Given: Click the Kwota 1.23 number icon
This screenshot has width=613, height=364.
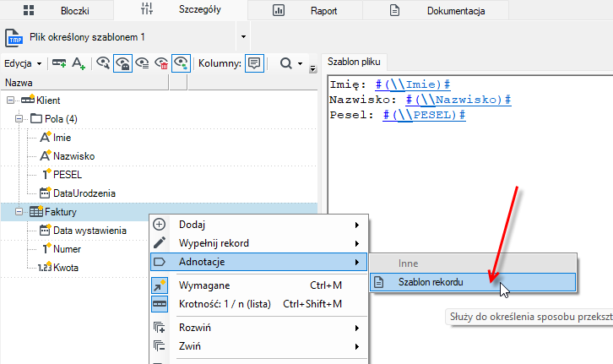Looking at the screenshot, I should [45, 267].
